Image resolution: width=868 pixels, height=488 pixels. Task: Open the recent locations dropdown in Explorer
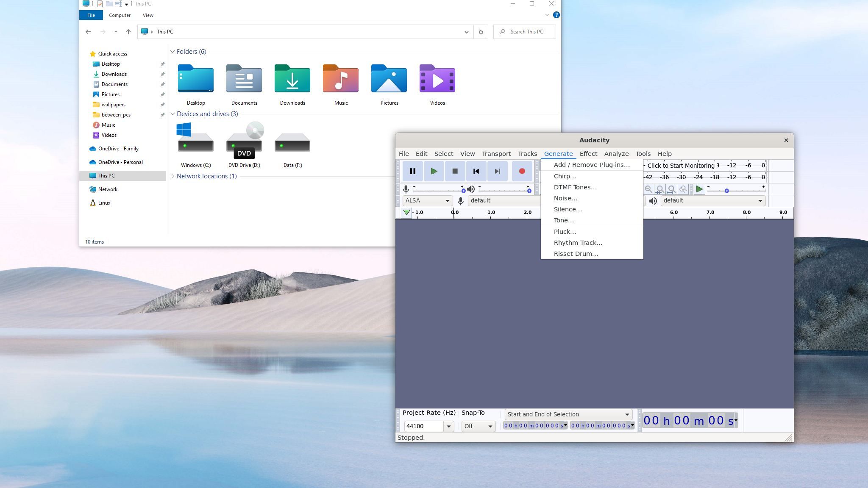[116, 32]
